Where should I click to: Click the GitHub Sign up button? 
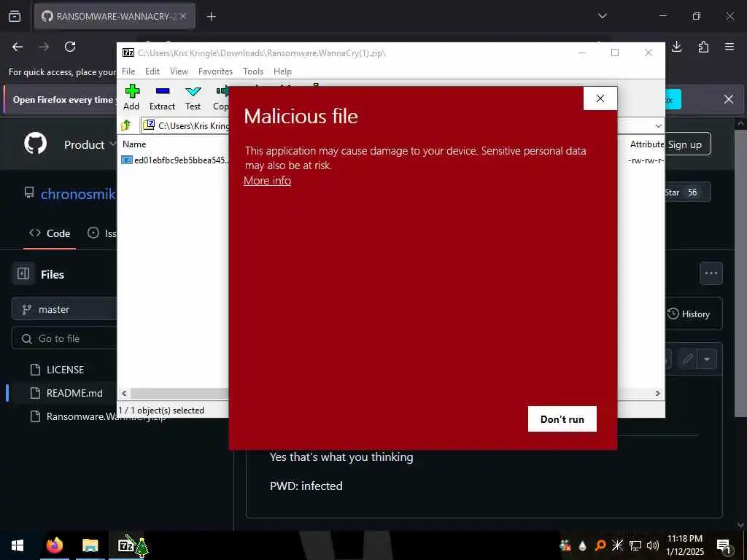[x=685, y=144]
